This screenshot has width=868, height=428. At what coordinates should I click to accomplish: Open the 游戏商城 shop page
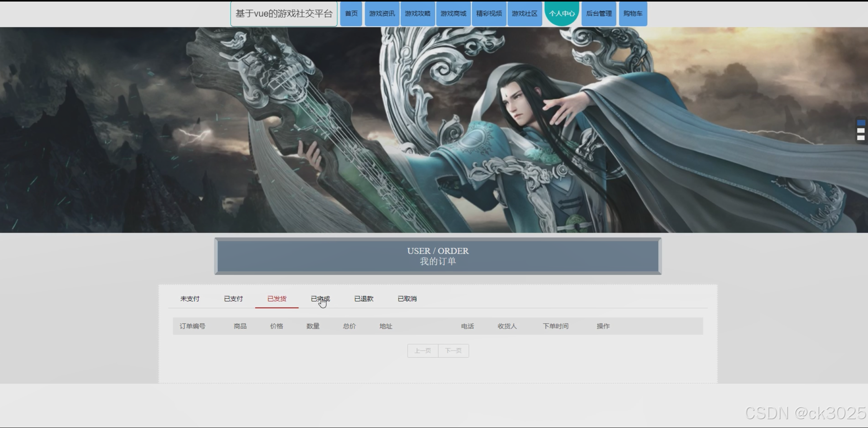[x=453, y=13]
